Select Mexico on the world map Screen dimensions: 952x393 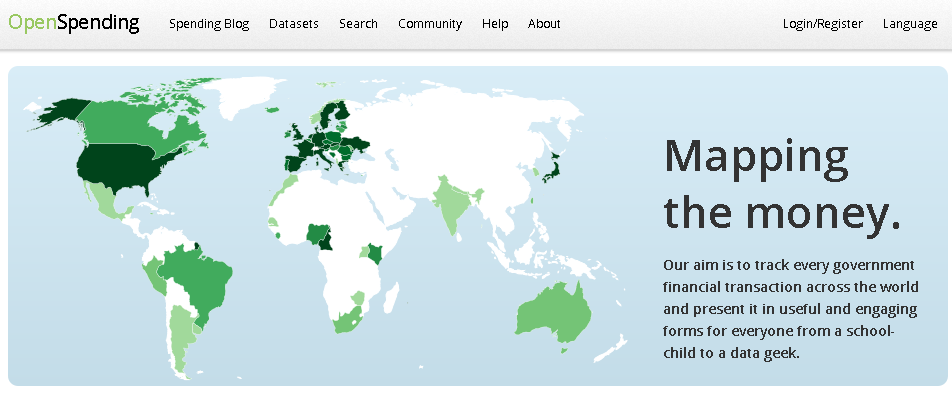coord(108,202)
